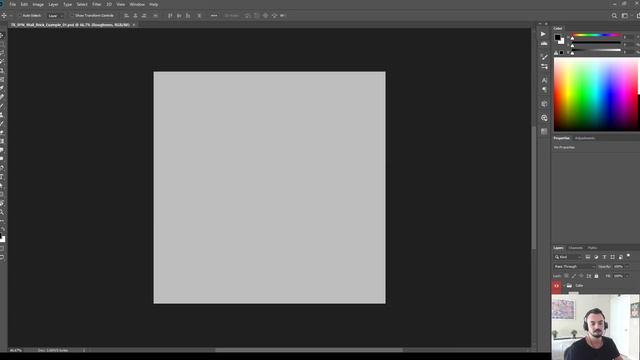640x360 pixels.
Task: Open the Actions panel play icon
Action: tap(543, 34)
